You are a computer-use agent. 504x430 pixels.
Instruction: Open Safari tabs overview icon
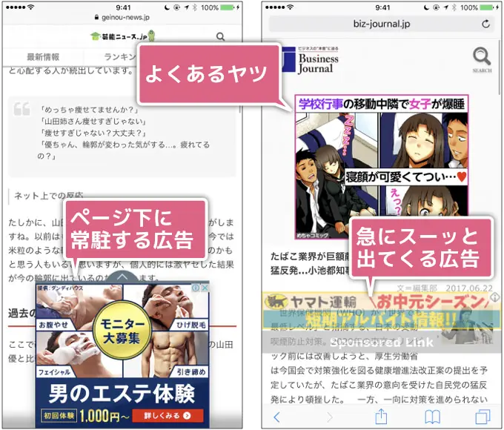(483, 417)
